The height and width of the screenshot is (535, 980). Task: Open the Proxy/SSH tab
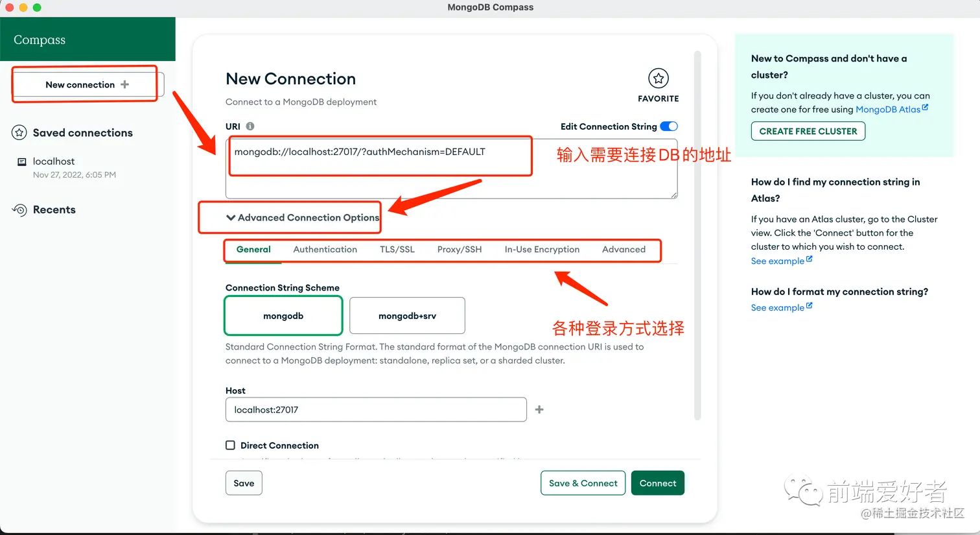[460, 249]
